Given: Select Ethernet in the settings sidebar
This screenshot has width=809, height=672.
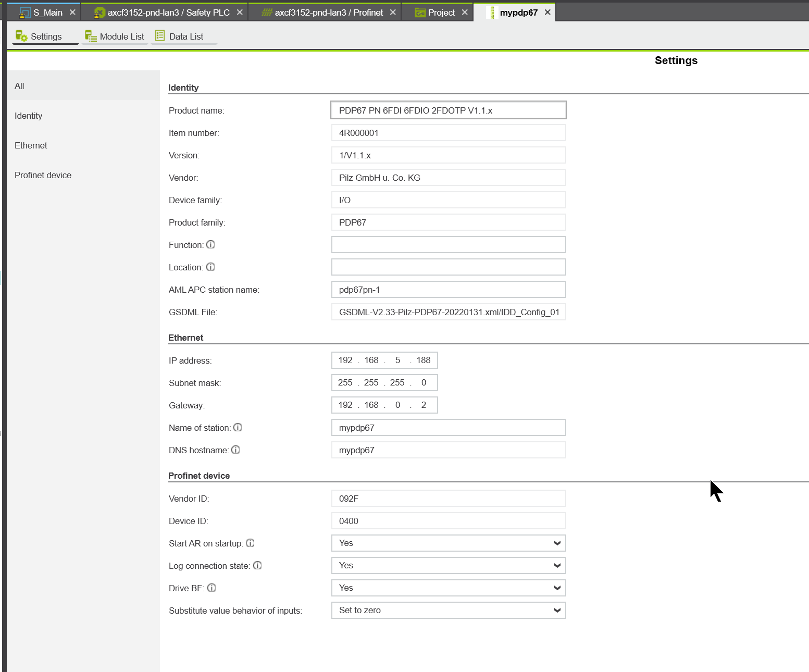Looking at the screenshot, I should (83, 145).
